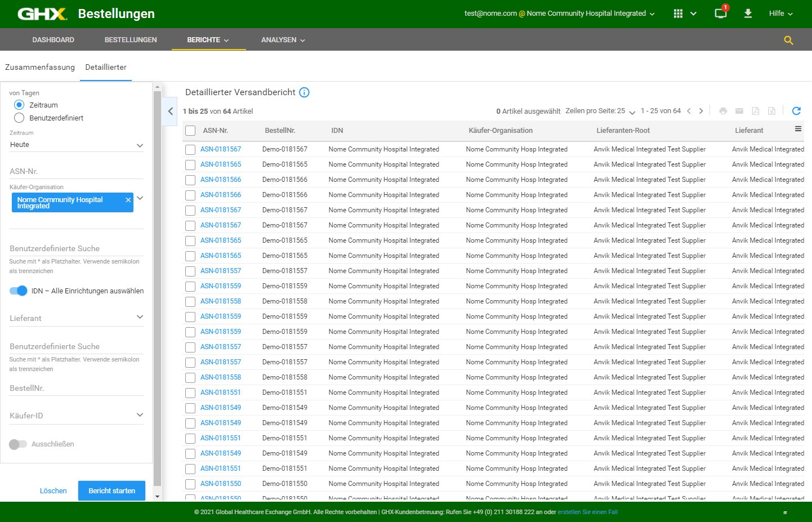
Task: Open the table column menu icon
Action: 798,129
